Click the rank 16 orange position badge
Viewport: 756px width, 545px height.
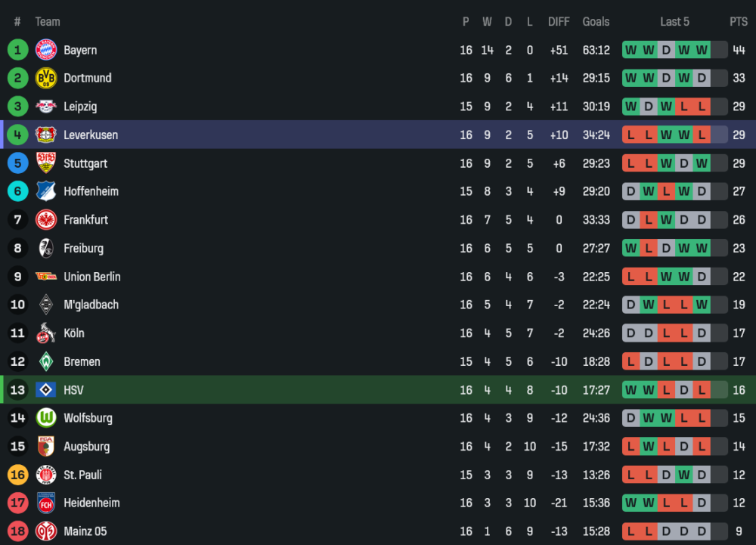(17, 475)
